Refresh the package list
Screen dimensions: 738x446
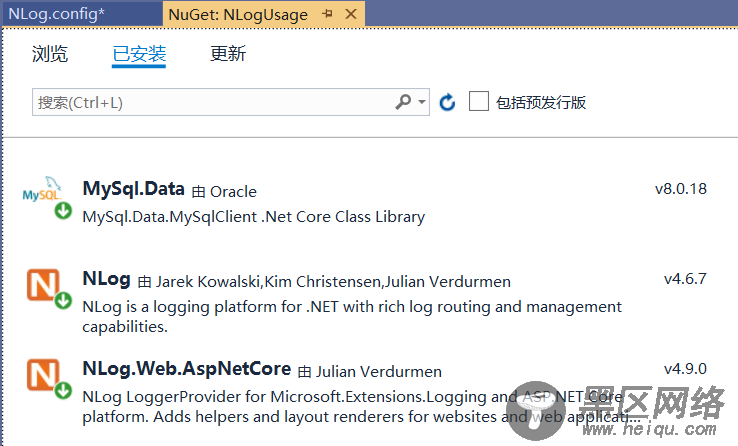pyautogui.click(x=447, y=102)
